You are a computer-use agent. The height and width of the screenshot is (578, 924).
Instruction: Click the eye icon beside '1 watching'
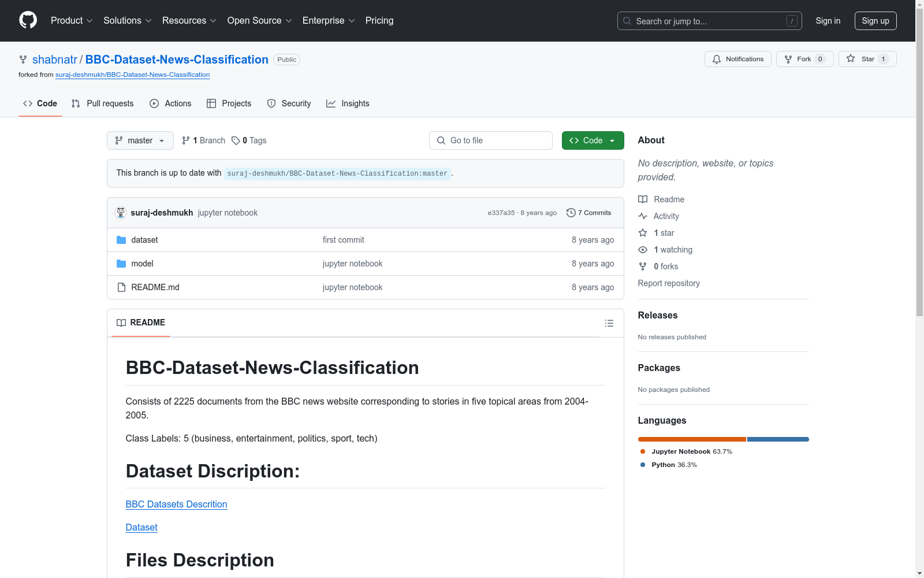point(643,250)
